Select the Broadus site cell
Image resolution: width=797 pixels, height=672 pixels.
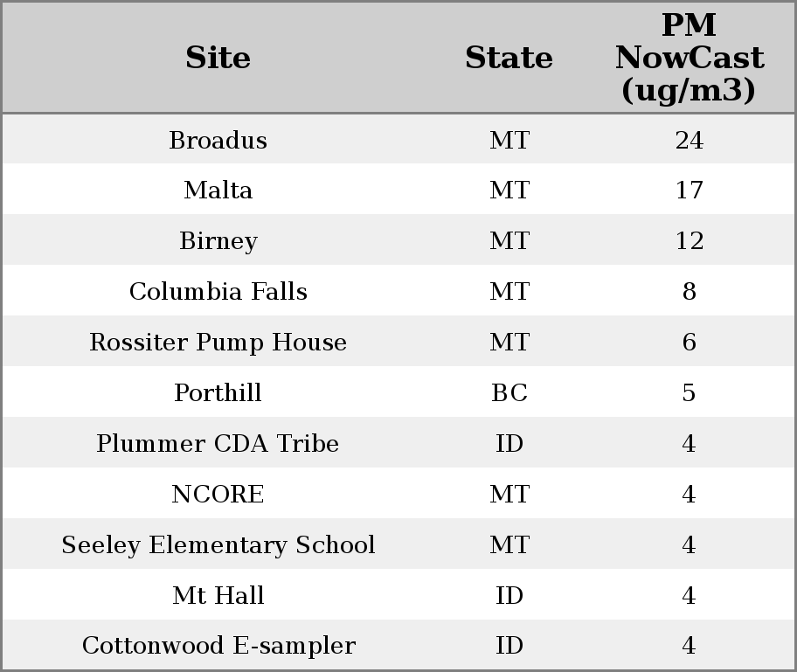tap(218, 141)
